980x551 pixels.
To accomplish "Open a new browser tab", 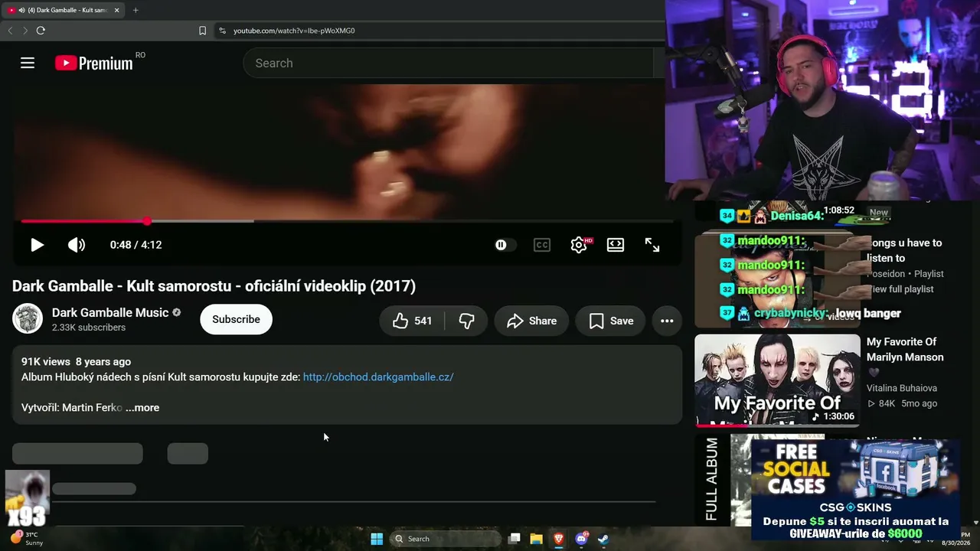I will (136, 10).
